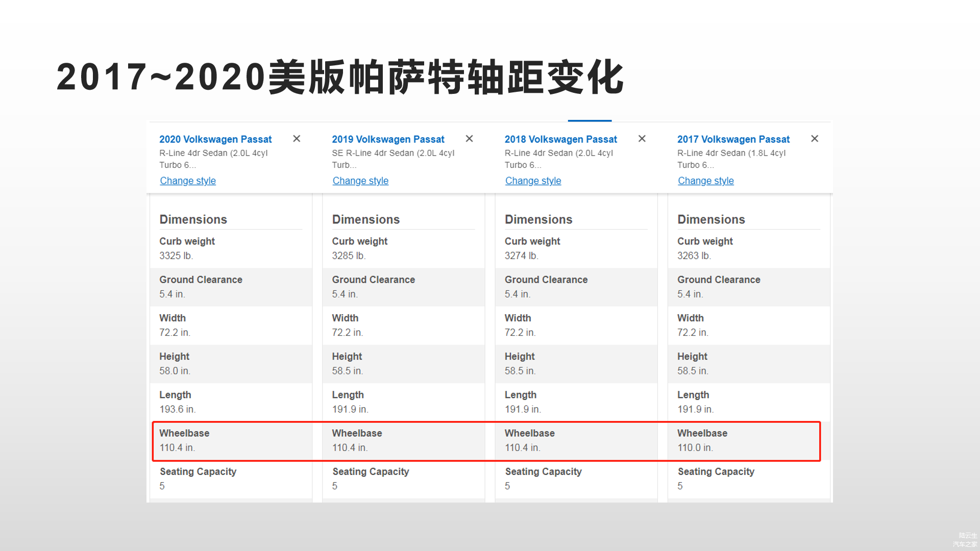Click the 110.0 in. wheelbase value
The height and width of the screenshot is (551, 980).
click(x=695, y=447)
